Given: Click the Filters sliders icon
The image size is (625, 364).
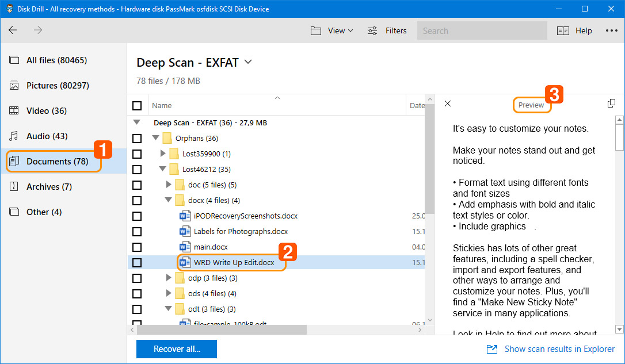Looking at the screenshot, I should [x=373, y=30].
